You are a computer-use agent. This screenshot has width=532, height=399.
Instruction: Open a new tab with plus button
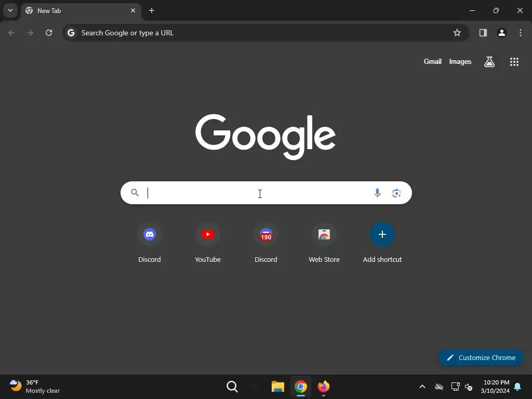152,10
